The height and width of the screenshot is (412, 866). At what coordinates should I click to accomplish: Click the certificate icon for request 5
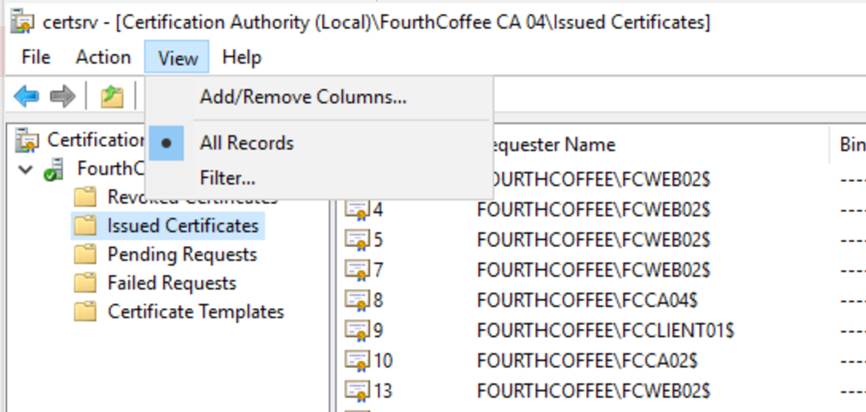click(x=357, y=240)
